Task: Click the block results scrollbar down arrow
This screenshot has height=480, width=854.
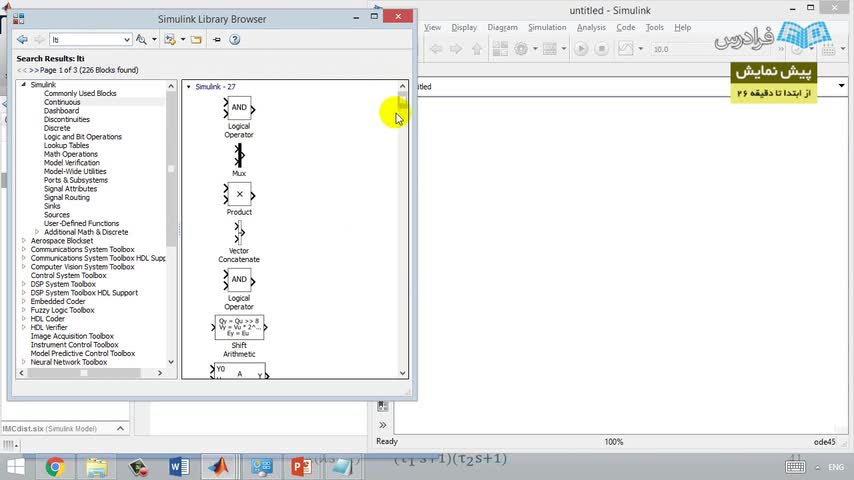Action: point(402,373)
